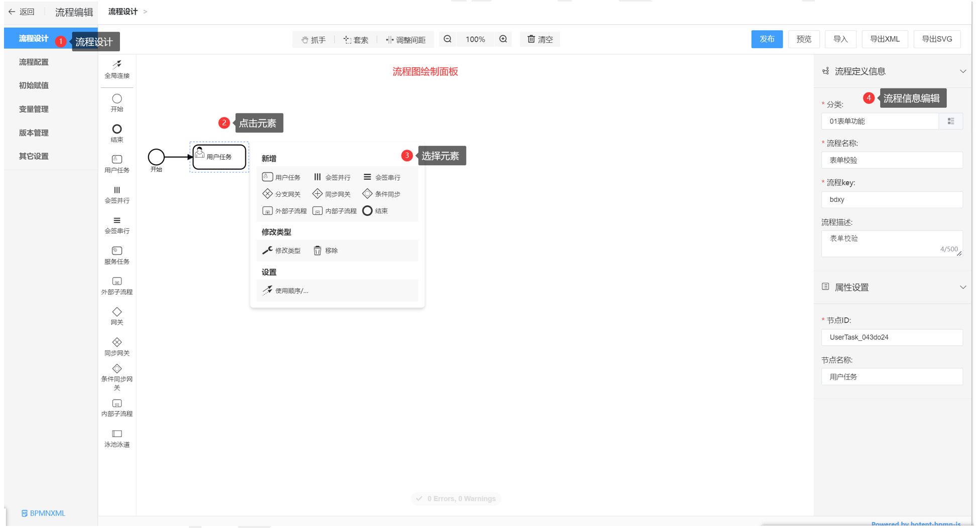Zoom out the canvas with the minus magnifier
980x528 pixels.
(448, 39)
